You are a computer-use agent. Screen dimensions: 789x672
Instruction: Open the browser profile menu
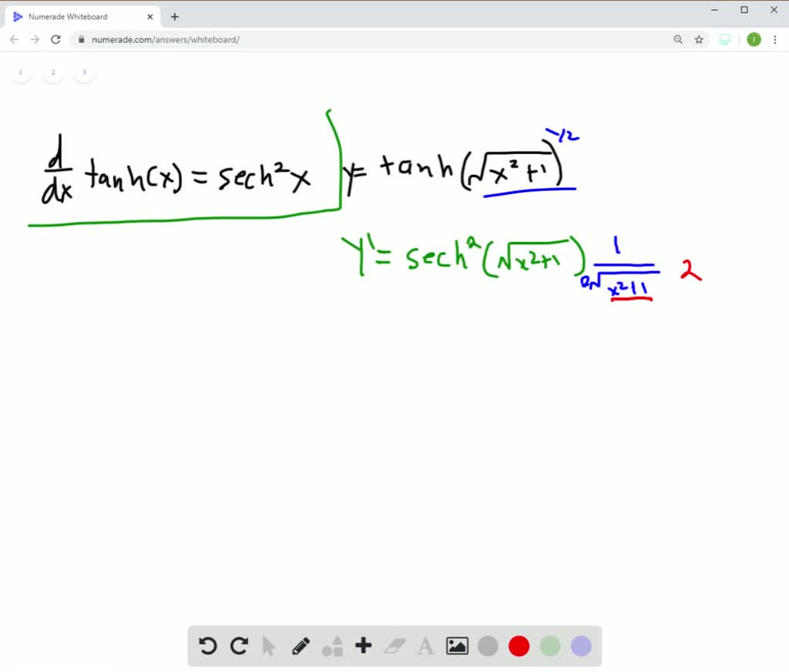click(x=754, y=39)
